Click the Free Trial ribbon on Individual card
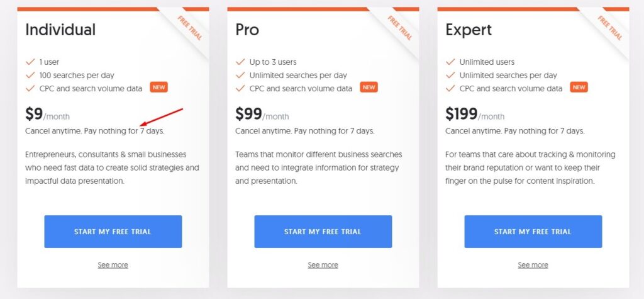This screenshot has width=644, height=299. [190, 28]
